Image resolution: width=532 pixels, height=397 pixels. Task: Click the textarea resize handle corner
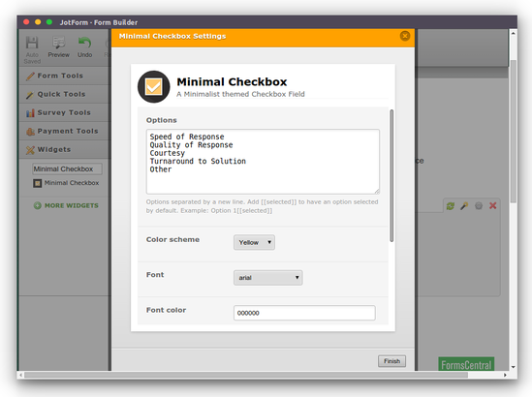(x=377, y=191)
